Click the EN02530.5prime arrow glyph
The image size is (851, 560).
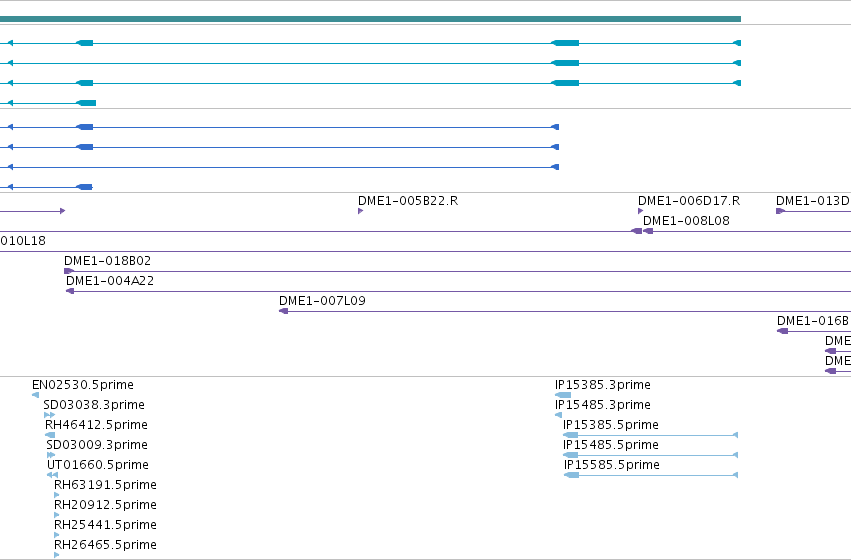point(36,395)
